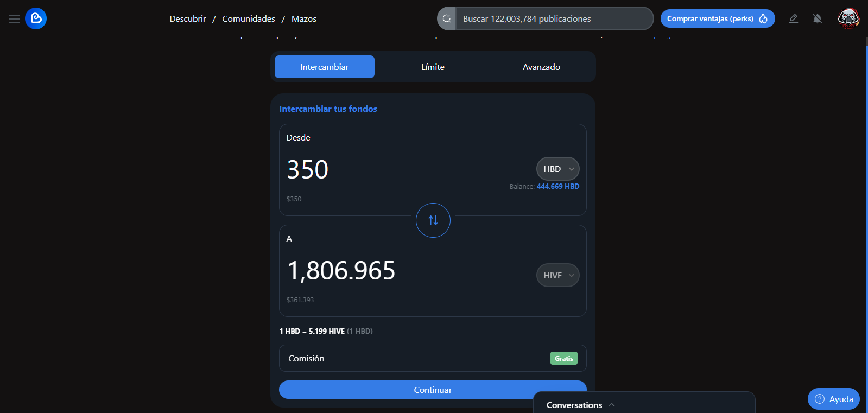Click the Ecency logo icon
This screenshot has height=413, width=868.
coord(36,18)
